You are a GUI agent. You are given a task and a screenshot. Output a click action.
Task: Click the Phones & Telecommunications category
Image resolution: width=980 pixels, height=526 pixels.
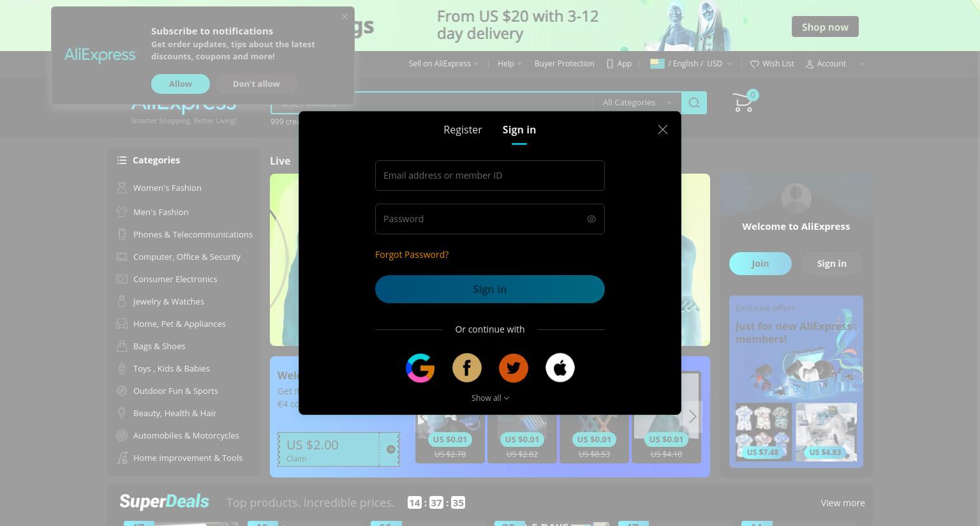point(193,234)
